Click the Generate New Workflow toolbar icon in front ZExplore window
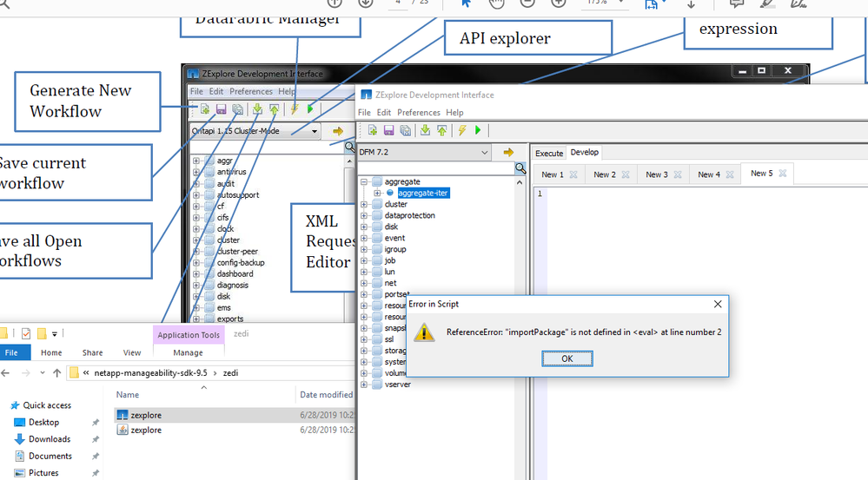 373,130
